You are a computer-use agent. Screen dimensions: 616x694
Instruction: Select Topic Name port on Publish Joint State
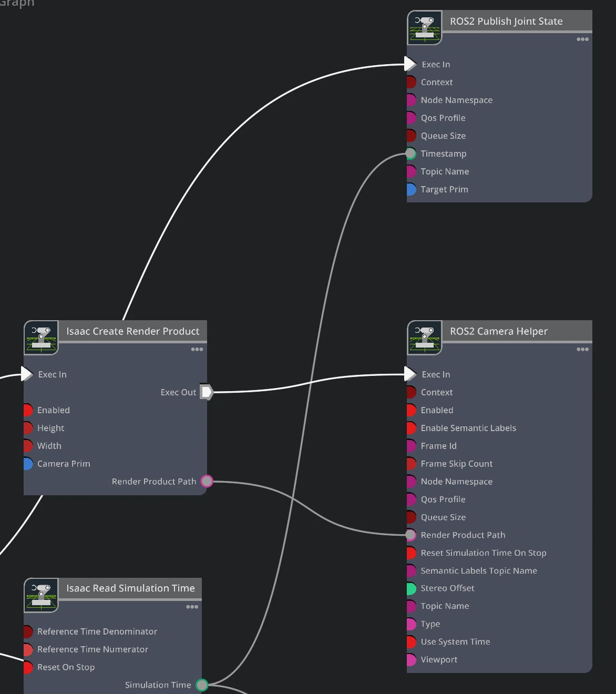[412, 171]
